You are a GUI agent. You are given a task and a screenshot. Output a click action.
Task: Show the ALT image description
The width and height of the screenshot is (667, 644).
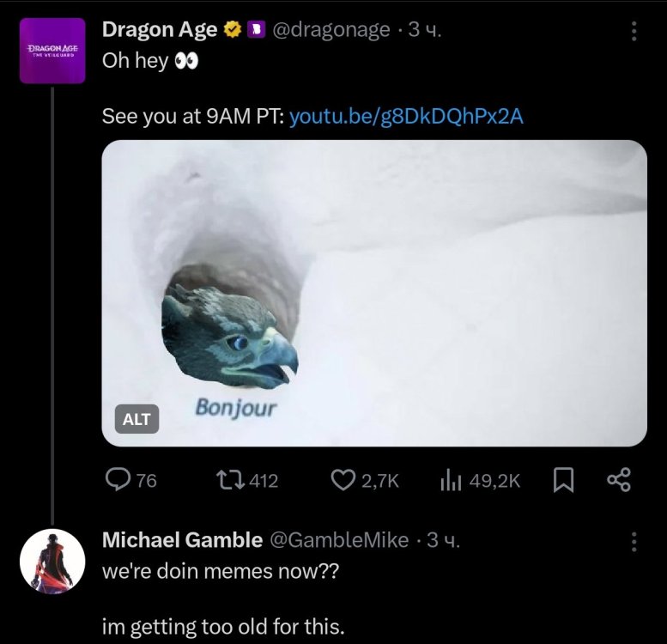pyautogui.click(x=136, y=419)
